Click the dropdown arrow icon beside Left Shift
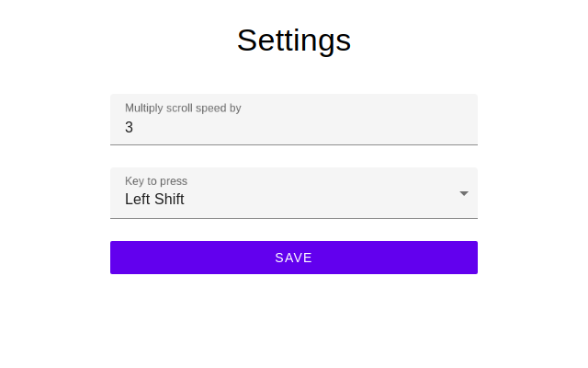 tap(464, 193)
